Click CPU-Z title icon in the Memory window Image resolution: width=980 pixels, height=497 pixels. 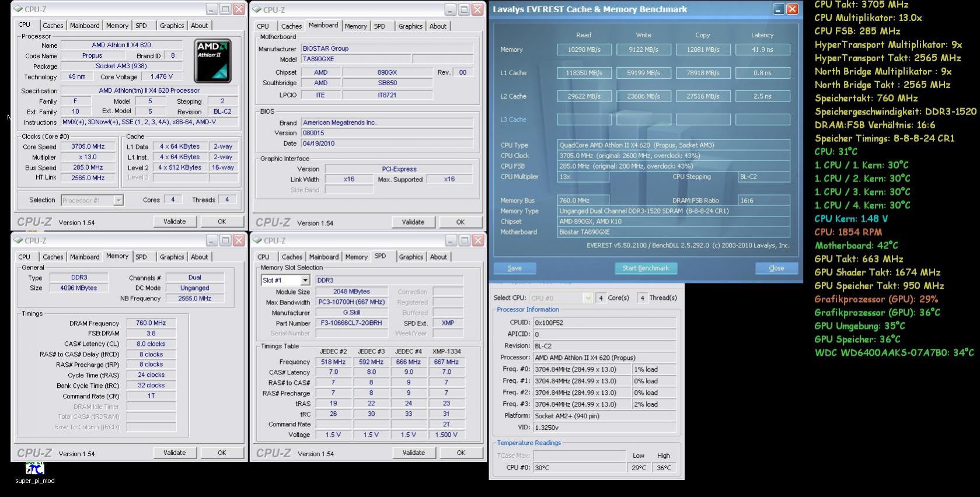18,240
